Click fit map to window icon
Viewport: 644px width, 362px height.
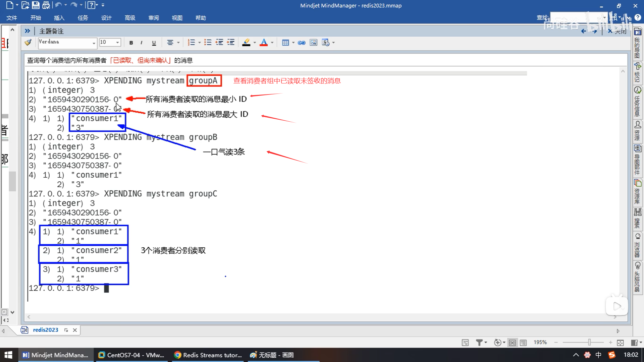coord(621,343)
